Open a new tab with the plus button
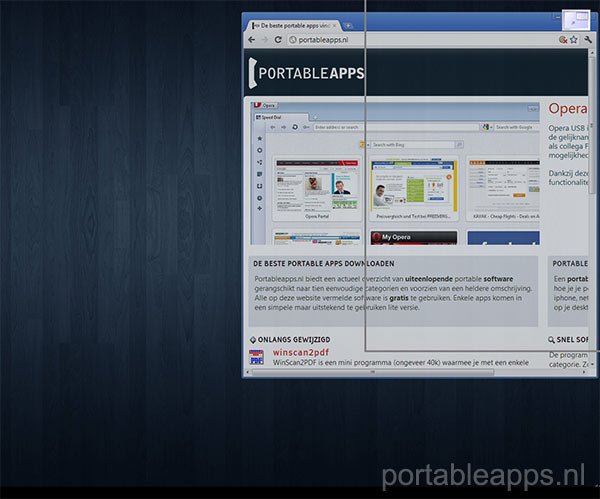 point(348,24)
